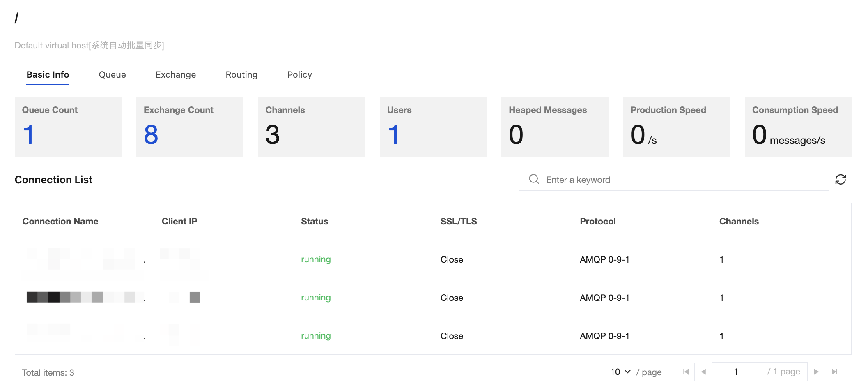Click the Status column header
Screen dimensions: 868x388
coord(315,222)
